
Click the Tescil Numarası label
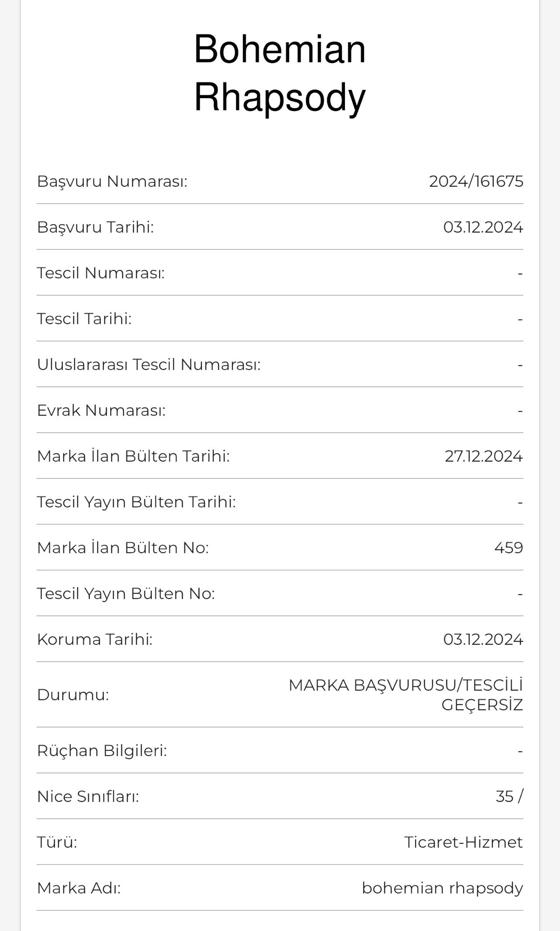point(101,273)
